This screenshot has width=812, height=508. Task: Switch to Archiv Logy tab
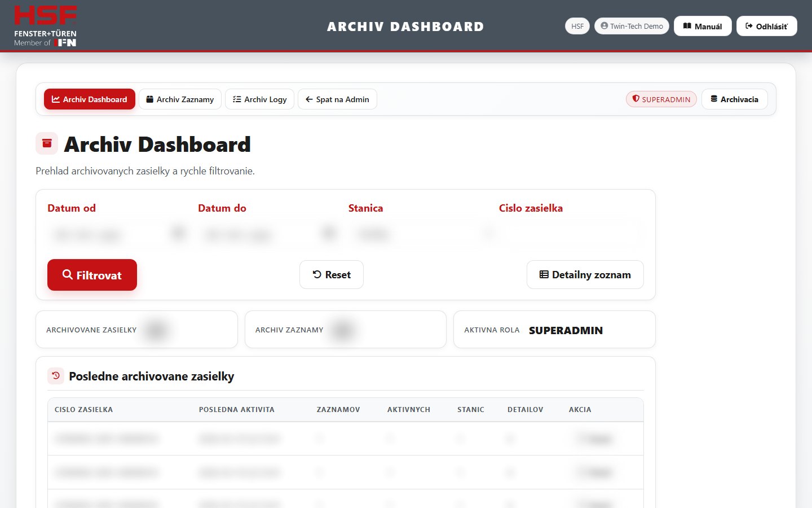pyautogui.click(x=259, y=99)
